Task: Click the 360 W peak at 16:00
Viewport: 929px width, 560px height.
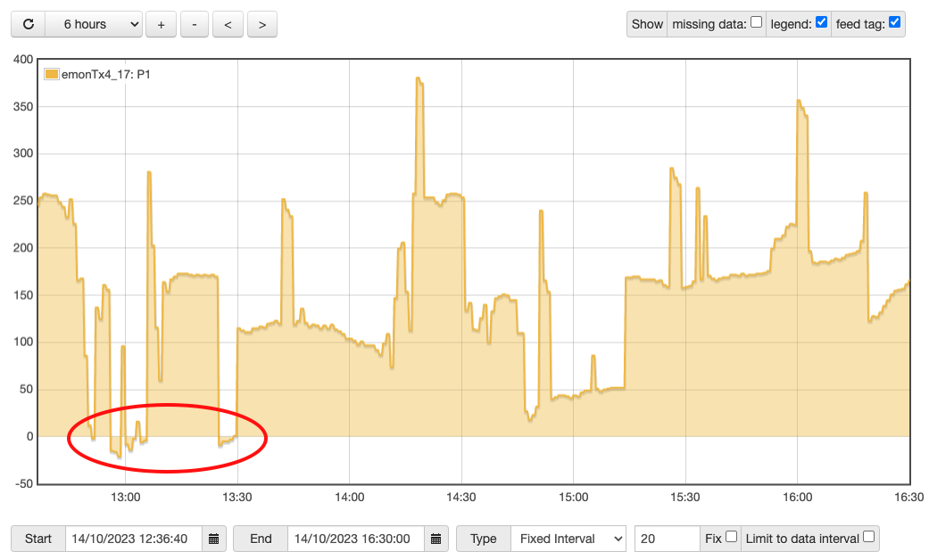Action: point(800,102)
